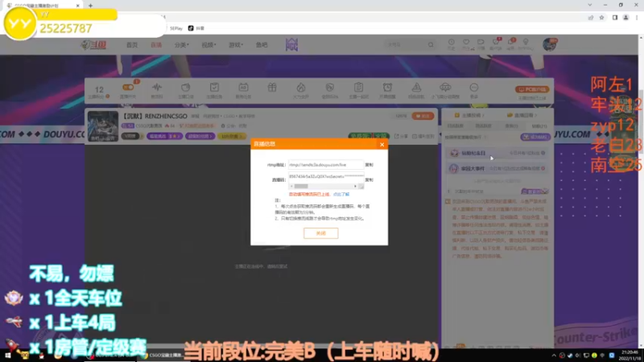Click the Douyu search input field
This screenshot has height=362, width=644.
coord(406,44)
